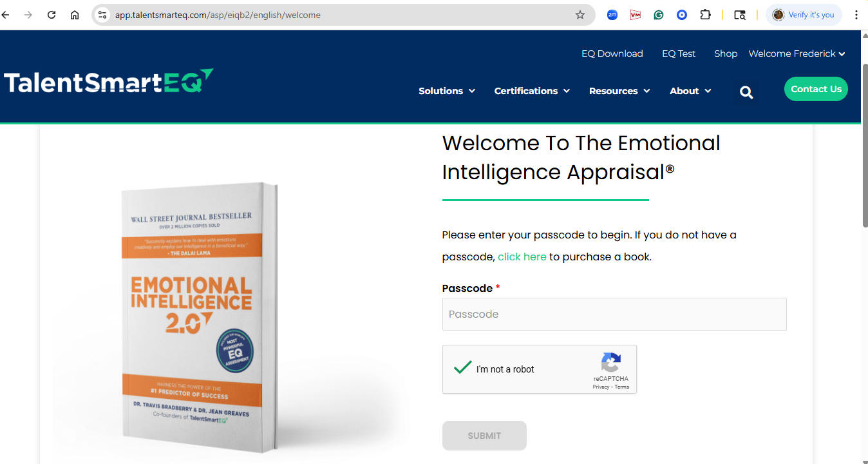This screenshot has height=464, width=868.
Task: Go to browser home page icon
Action: [x=75, y=15]
